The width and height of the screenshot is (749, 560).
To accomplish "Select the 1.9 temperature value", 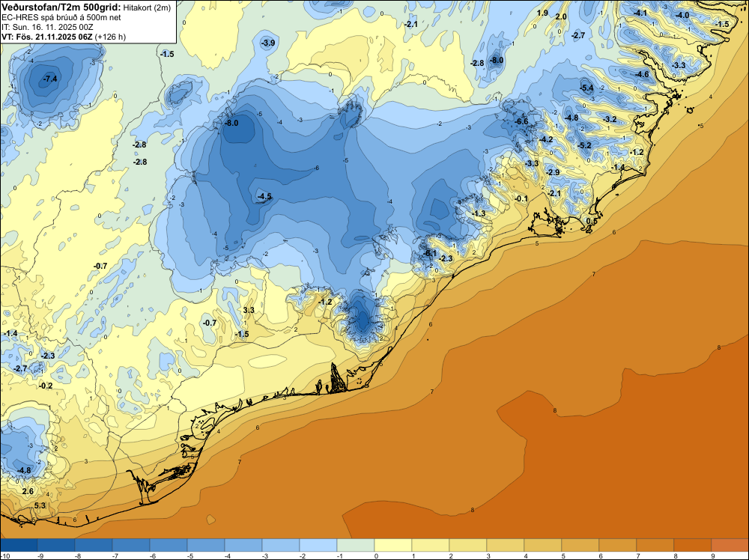I will [542, 13].
